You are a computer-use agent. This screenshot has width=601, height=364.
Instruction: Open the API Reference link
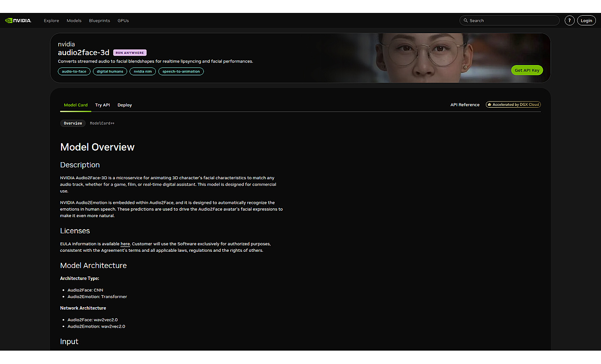click(465, 105)
